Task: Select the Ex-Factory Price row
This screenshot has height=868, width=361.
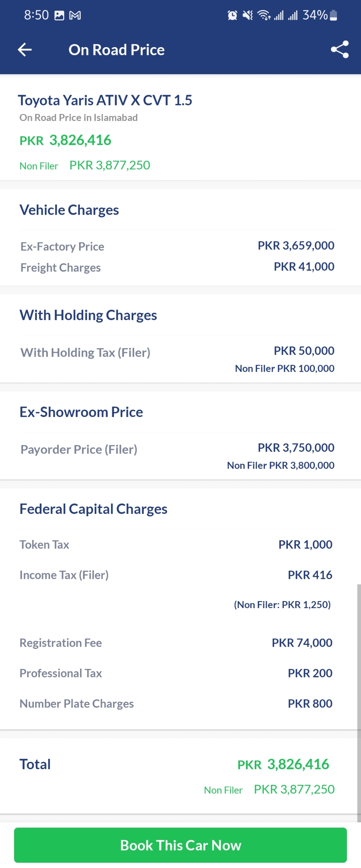Action: 177,246
